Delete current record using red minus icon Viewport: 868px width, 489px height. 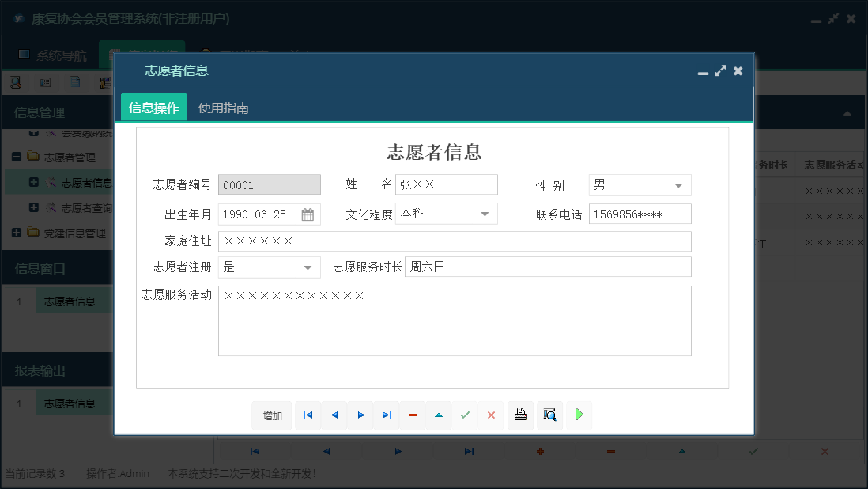pyautogui.click(x=412, y=415)
